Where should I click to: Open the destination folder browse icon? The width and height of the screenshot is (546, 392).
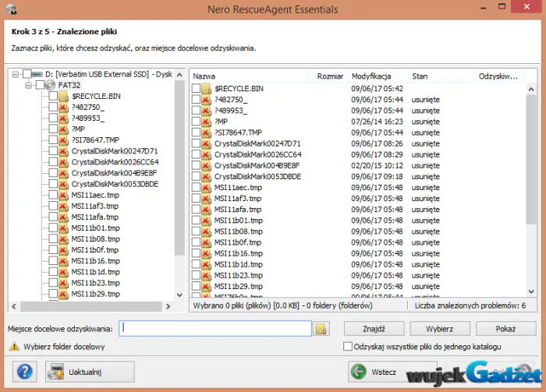(x=321, y=329)
